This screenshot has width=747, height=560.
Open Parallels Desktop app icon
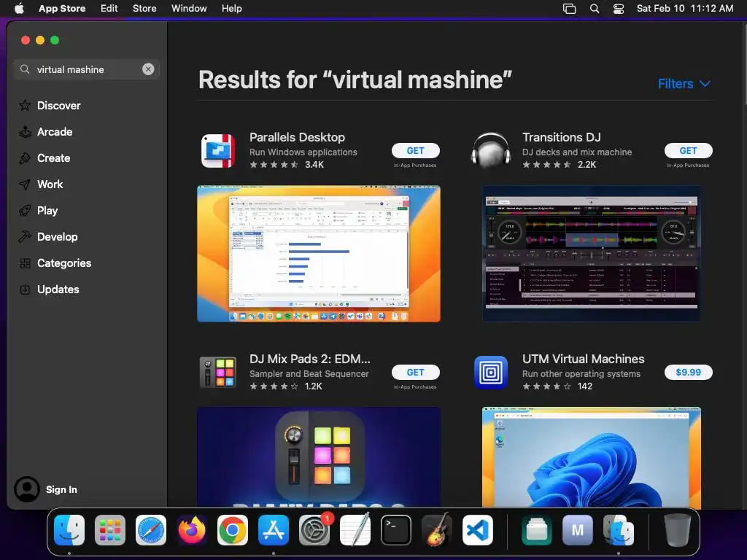(217, 150)
